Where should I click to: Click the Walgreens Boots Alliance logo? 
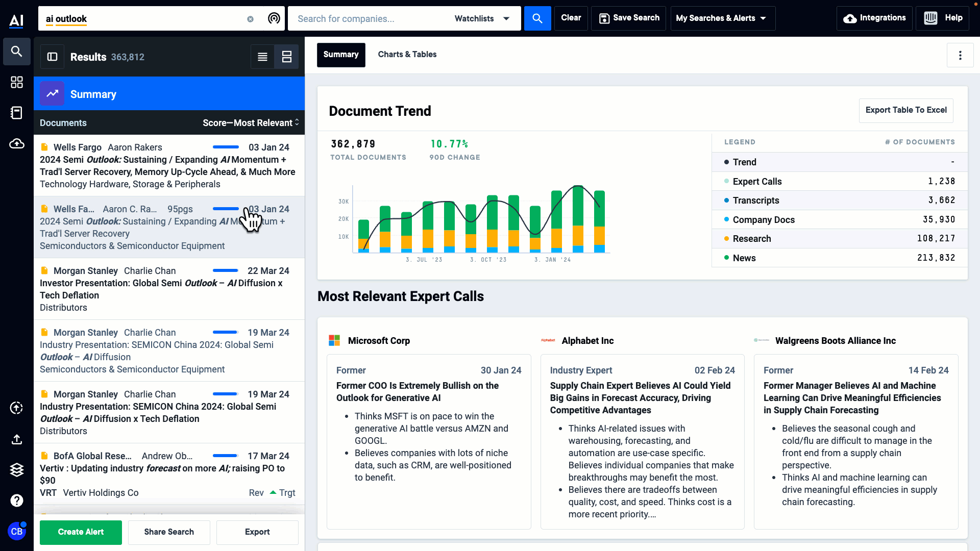point(762,340)
